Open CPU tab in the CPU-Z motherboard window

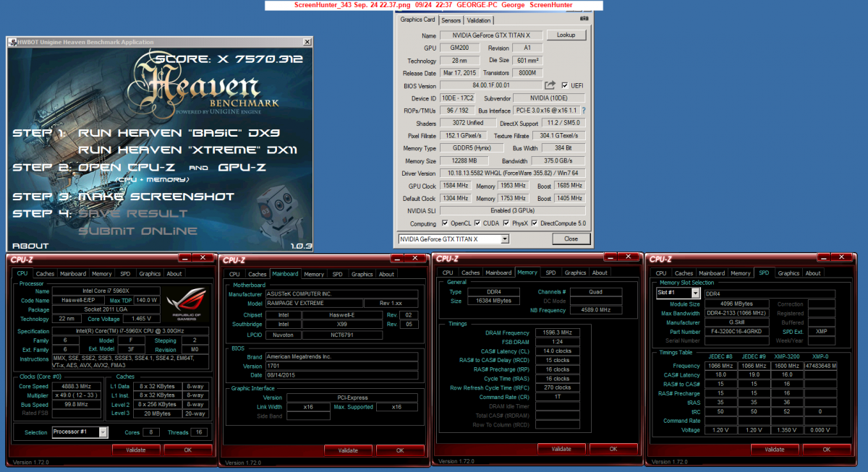pyautogui.click(x=234, y=274)
